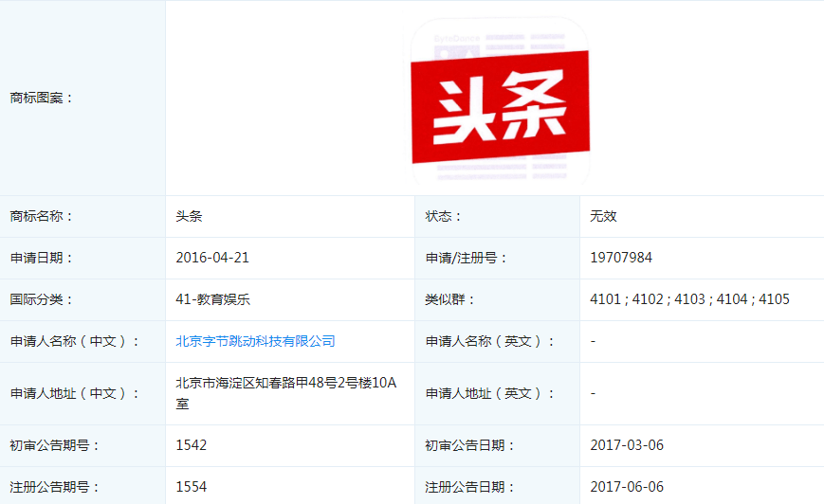The image size is (824, 504).
Task: Select the 初审公告期号 label
Action: 55,445
